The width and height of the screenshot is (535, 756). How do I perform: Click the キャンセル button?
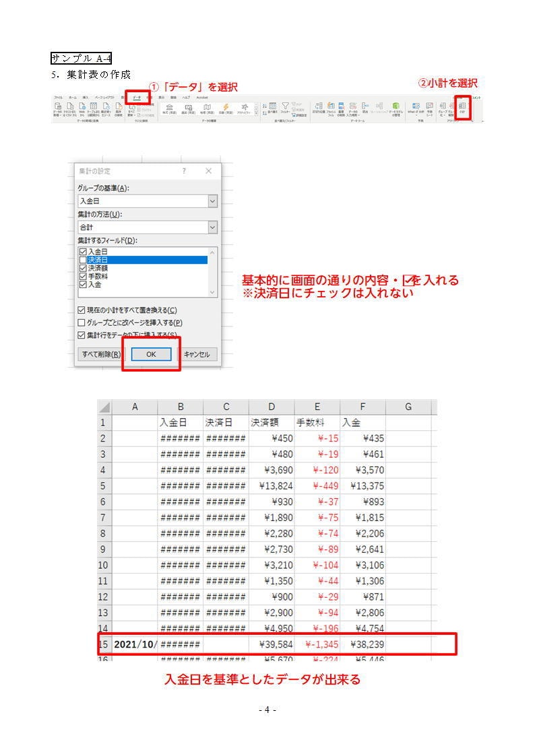(197, 354)
